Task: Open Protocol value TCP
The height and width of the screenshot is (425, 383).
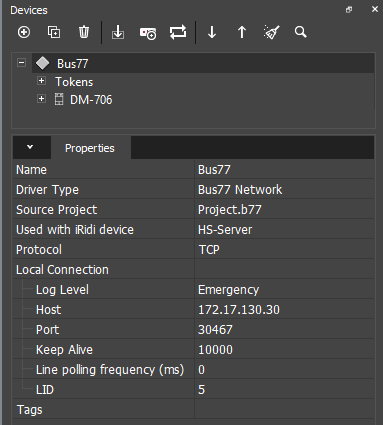Action: [284, 250]
